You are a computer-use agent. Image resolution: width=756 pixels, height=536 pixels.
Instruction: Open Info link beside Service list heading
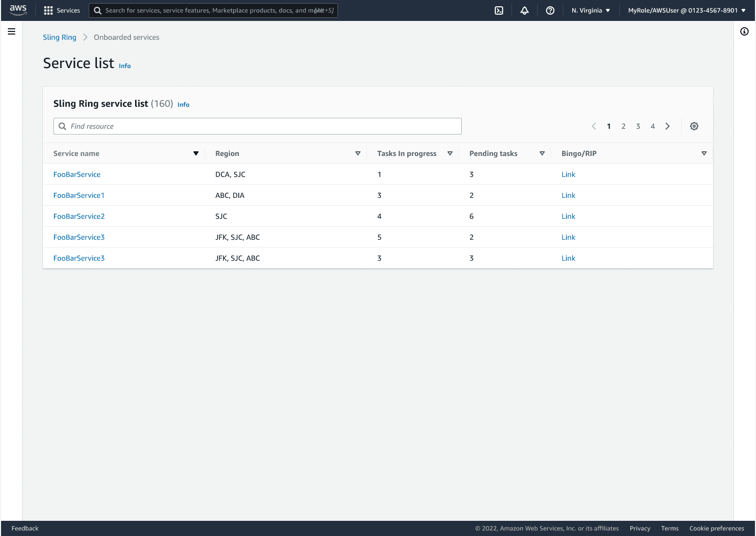point(125,66)
